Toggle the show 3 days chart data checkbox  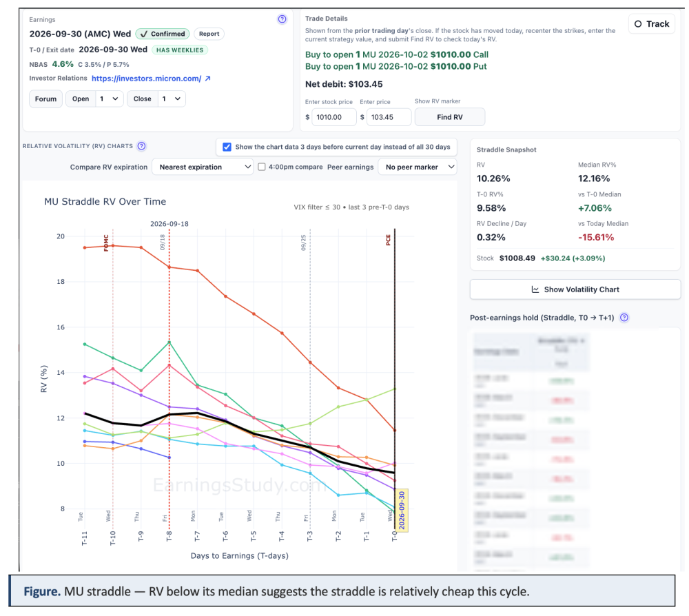click(x=227, y=147)
